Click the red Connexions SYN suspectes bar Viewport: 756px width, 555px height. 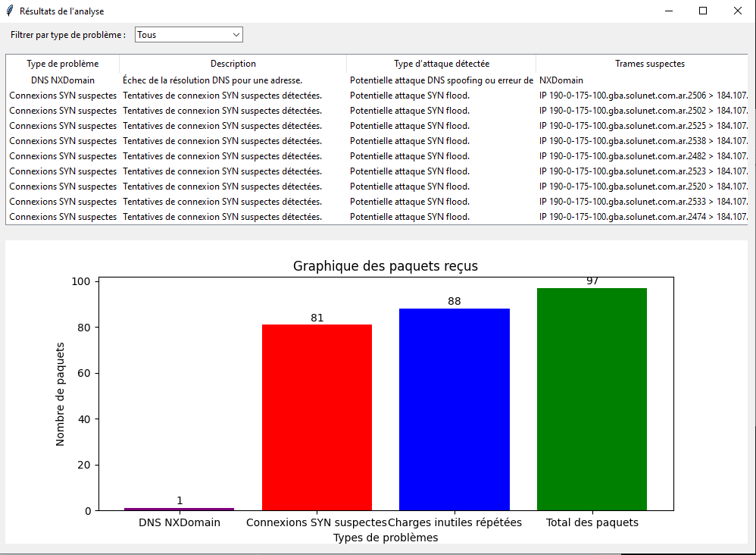[317, 418]
